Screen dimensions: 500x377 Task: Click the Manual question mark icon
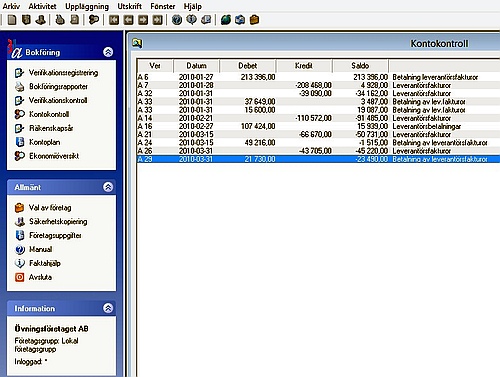20,249
